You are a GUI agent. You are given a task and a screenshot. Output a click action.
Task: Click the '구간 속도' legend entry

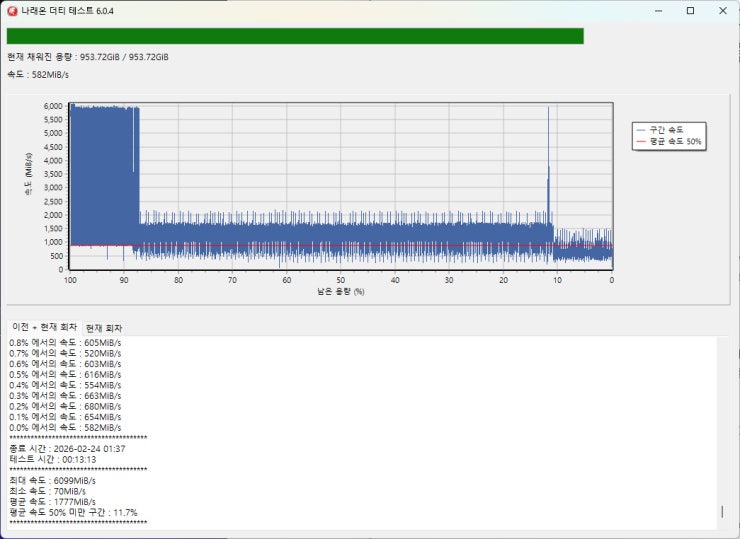[660, 130]
